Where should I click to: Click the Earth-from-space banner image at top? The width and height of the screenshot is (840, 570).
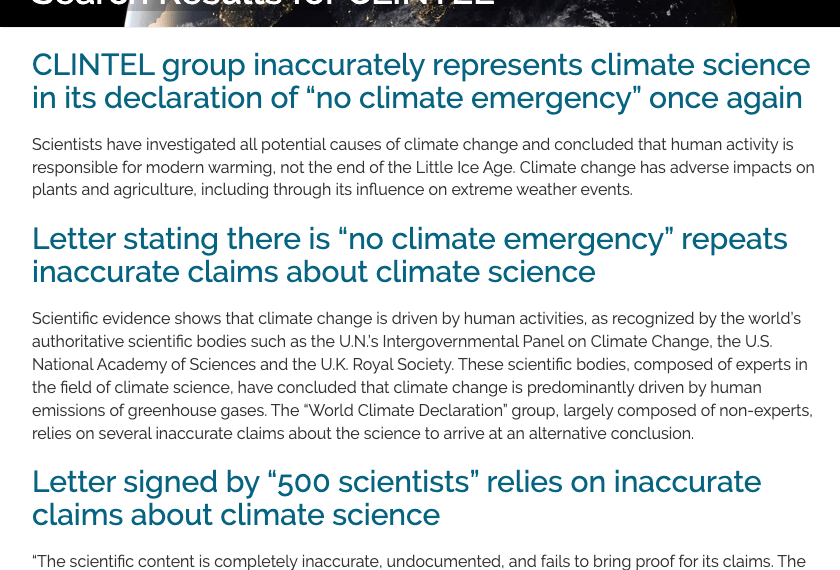(x=431, y=13)
